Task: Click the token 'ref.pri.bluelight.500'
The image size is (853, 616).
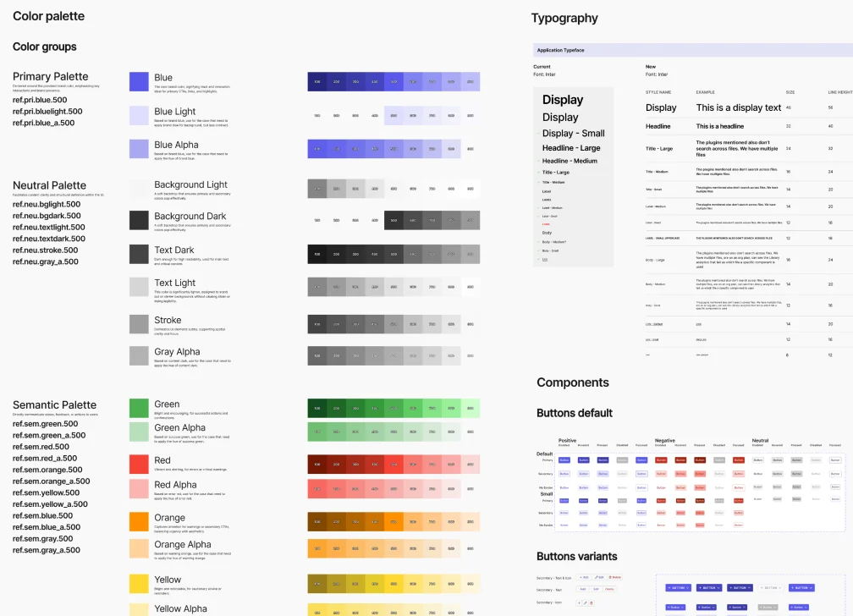Action: point(47,112)
